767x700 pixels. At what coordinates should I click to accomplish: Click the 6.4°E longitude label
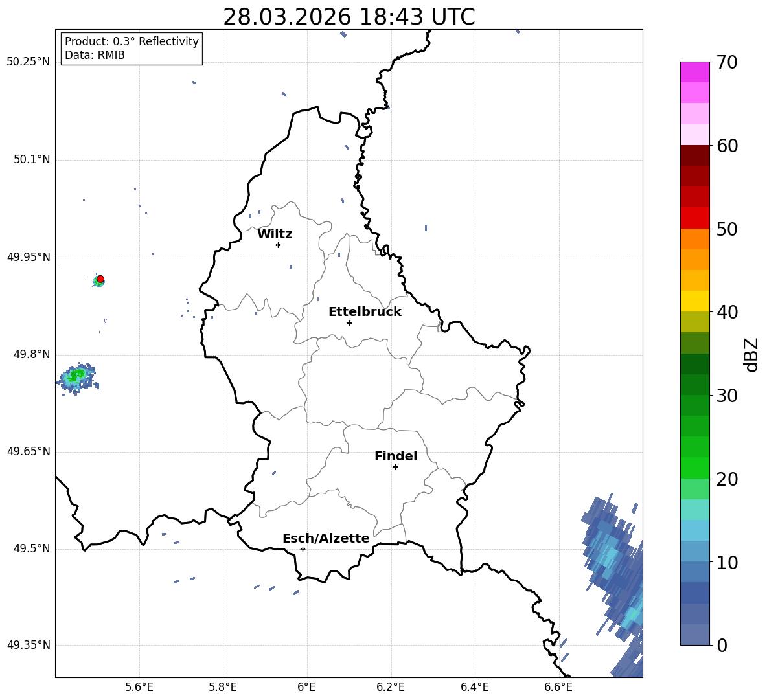pos(474,687)
